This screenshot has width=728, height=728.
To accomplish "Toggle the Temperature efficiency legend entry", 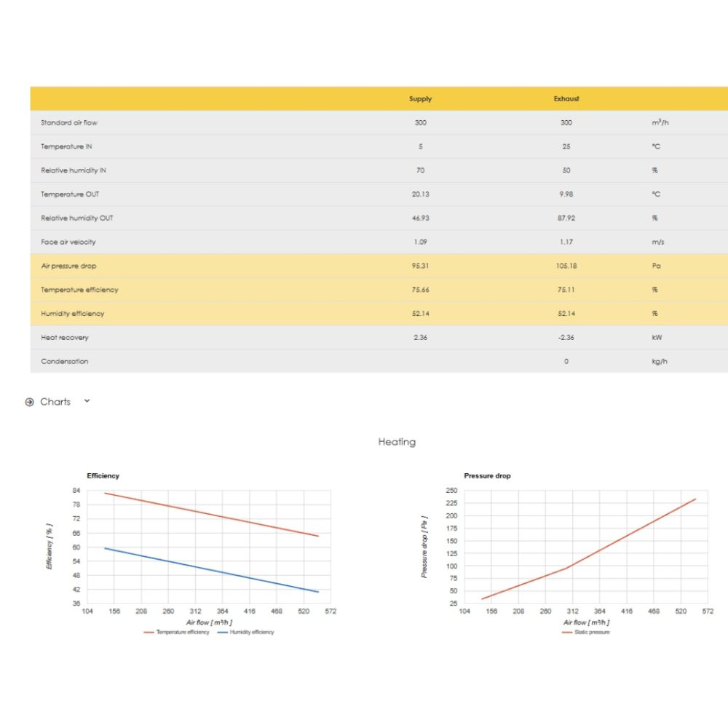I will click(182, 632).
